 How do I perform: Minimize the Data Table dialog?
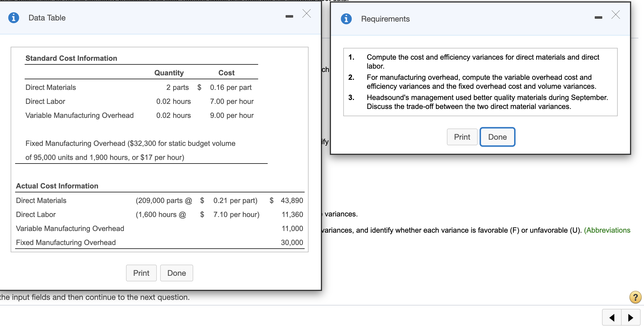pos(290,16)
